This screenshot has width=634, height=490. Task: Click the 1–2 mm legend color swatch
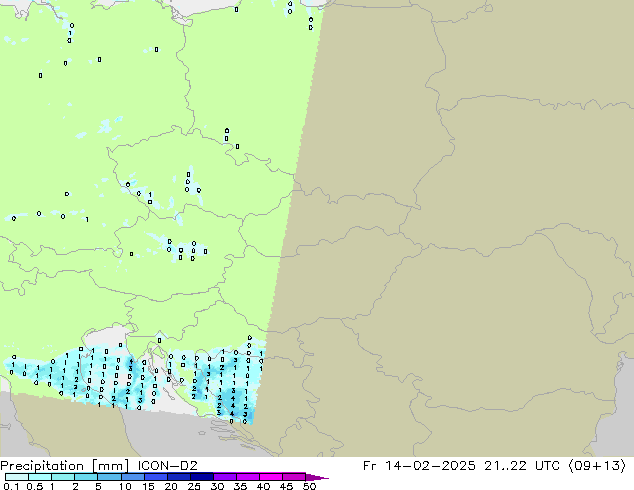tap(63, 477)
